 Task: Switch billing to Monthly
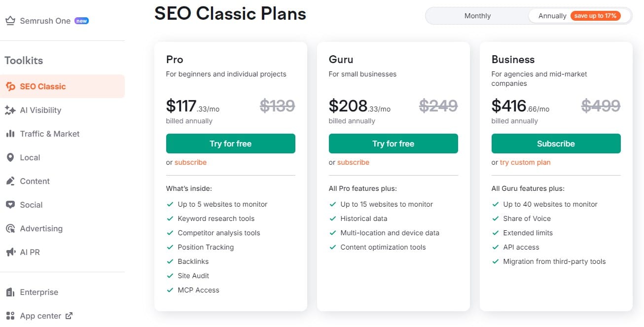pos(477,15)
